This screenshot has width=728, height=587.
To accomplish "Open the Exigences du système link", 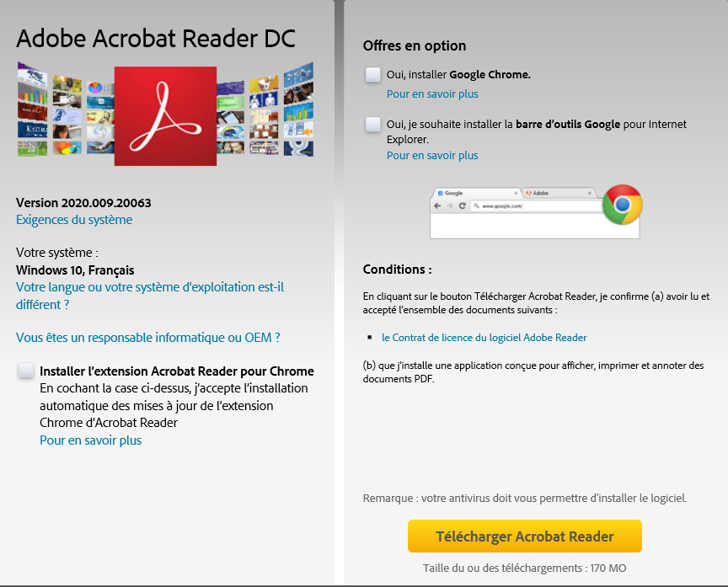I will tap(74, 220).
